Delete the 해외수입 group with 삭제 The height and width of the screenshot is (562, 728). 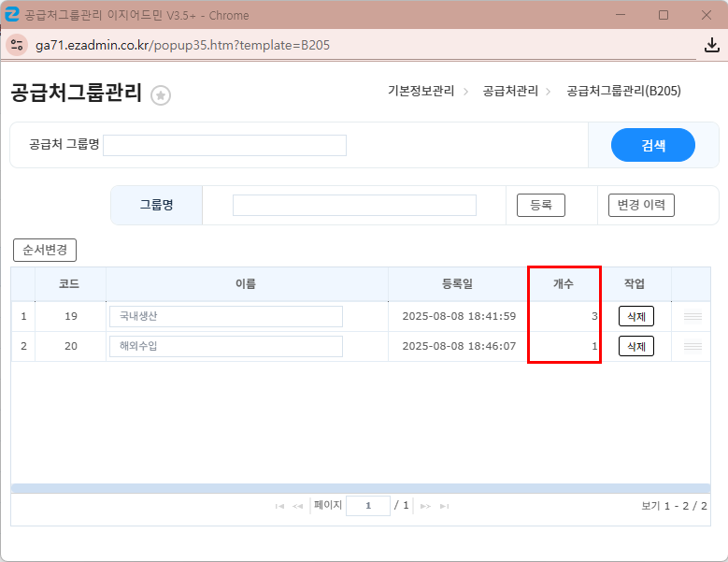[635, 346]
